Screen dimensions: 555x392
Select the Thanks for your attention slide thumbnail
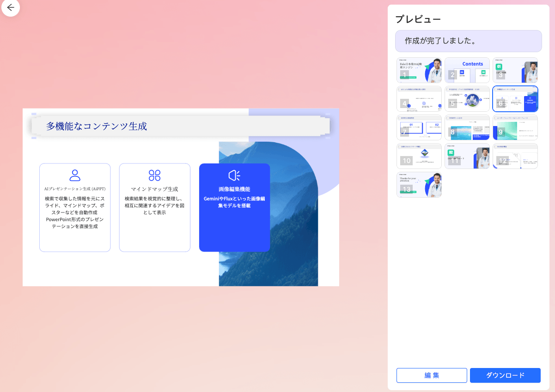[x=419, y=184]
